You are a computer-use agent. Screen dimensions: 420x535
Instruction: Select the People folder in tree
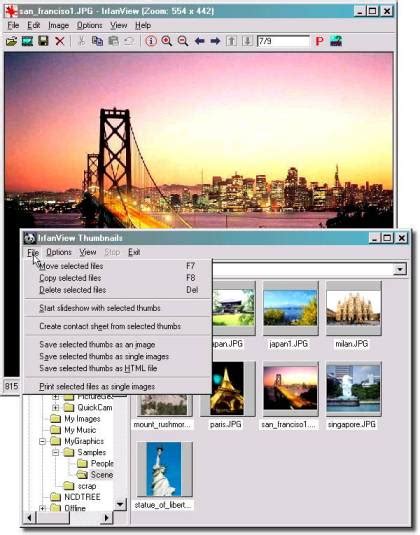tap(102, 464)
